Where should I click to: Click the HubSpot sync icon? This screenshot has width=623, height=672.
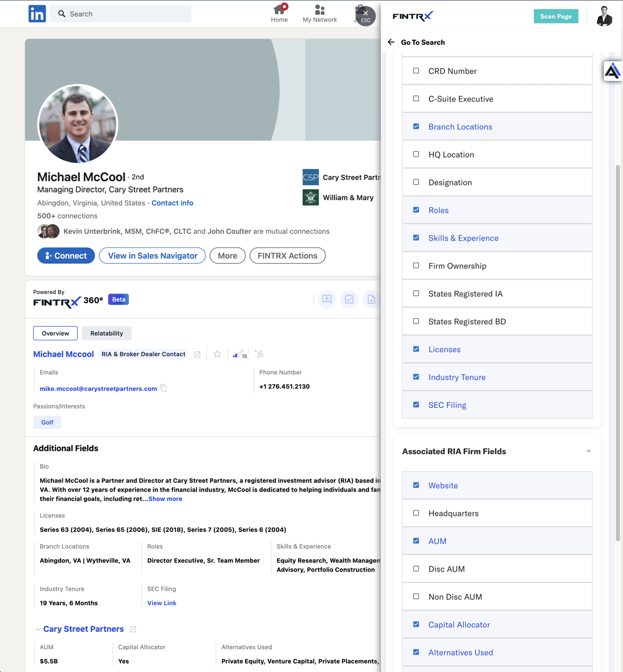pos(259,354)
